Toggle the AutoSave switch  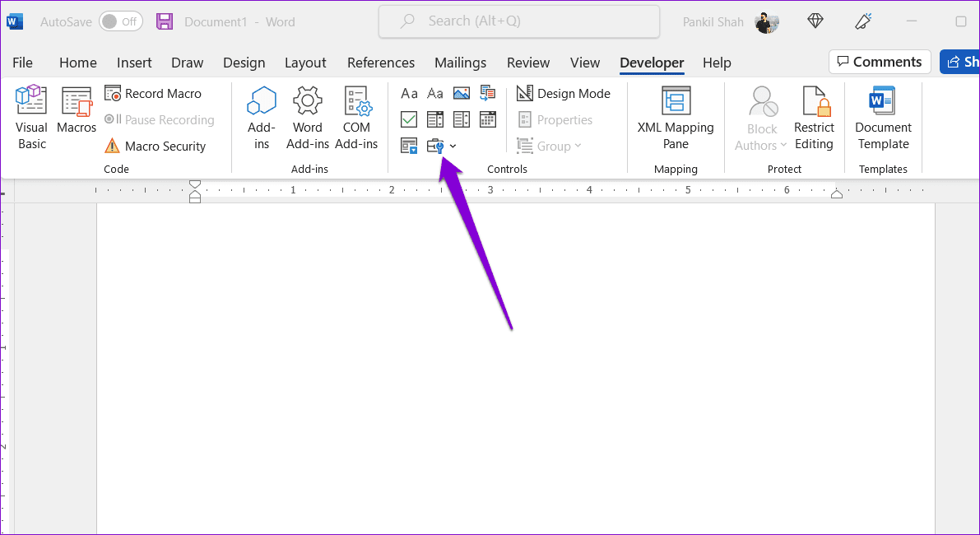pos(121,22)
